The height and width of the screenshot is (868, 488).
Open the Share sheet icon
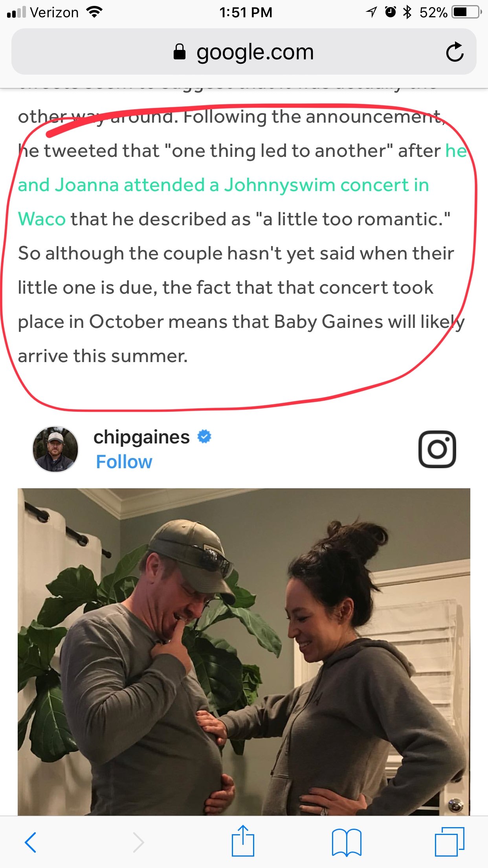[243, 840]
